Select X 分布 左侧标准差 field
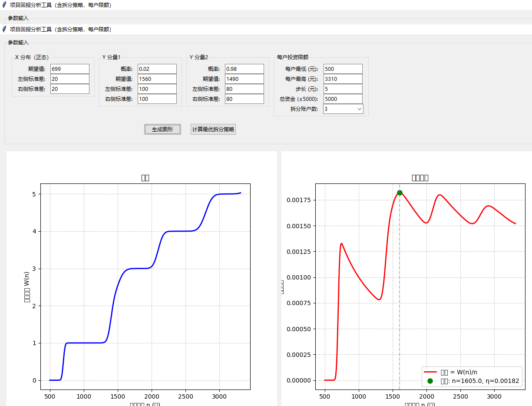 tap(70, 79)
